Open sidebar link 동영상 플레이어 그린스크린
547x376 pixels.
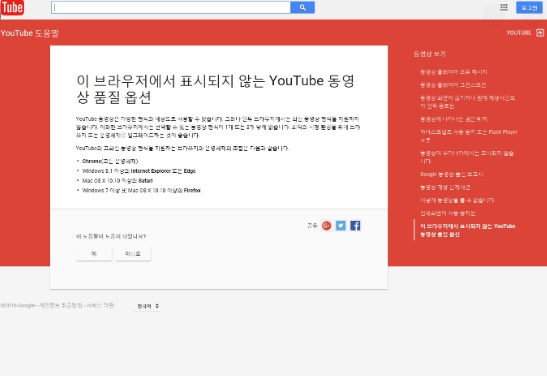coord(453,85)
